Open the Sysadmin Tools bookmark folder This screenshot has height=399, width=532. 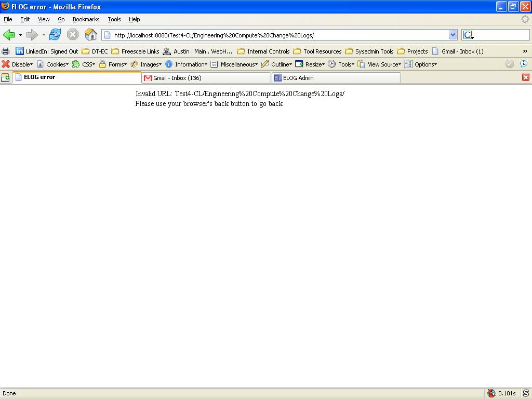[369, 51]
